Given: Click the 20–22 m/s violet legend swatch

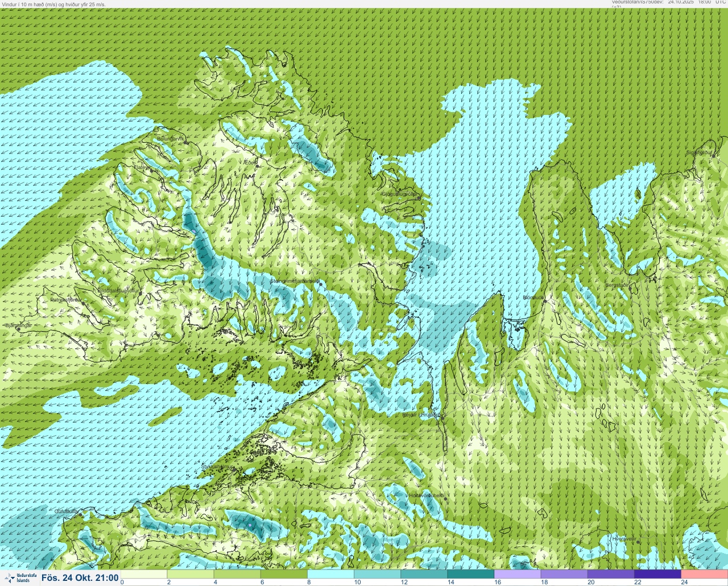Looking at the screenshot, I should [x=611, y=574].
